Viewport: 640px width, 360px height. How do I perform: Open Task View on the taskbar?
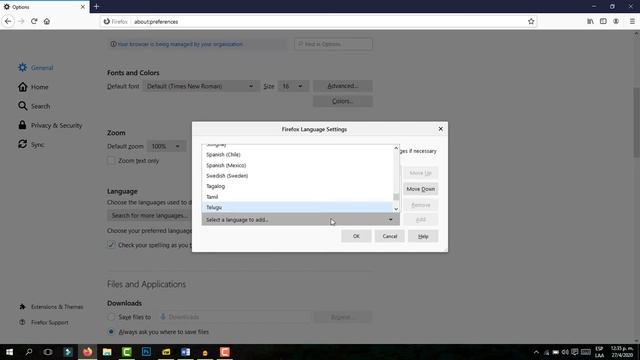point(48,352)
